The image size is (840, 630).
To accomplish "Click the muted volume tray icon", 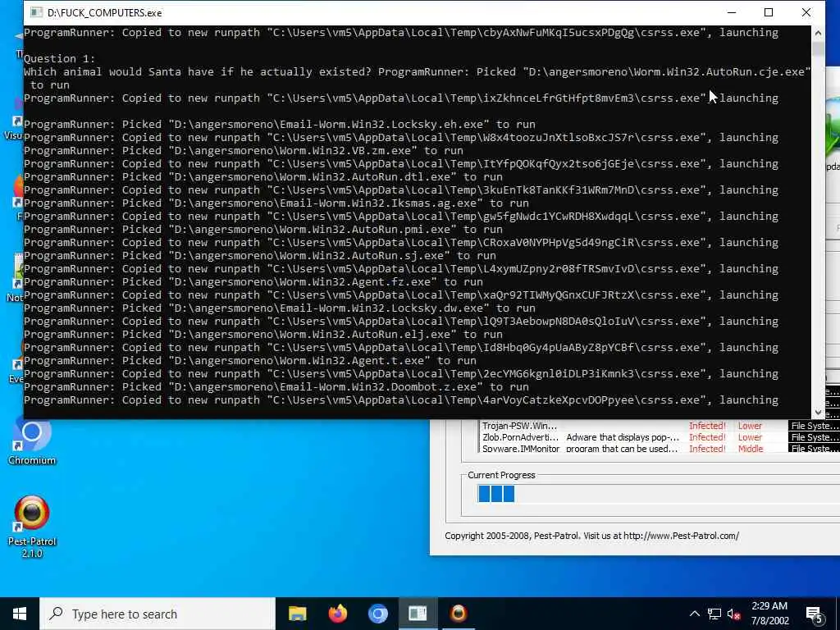I will pos(733,614).
